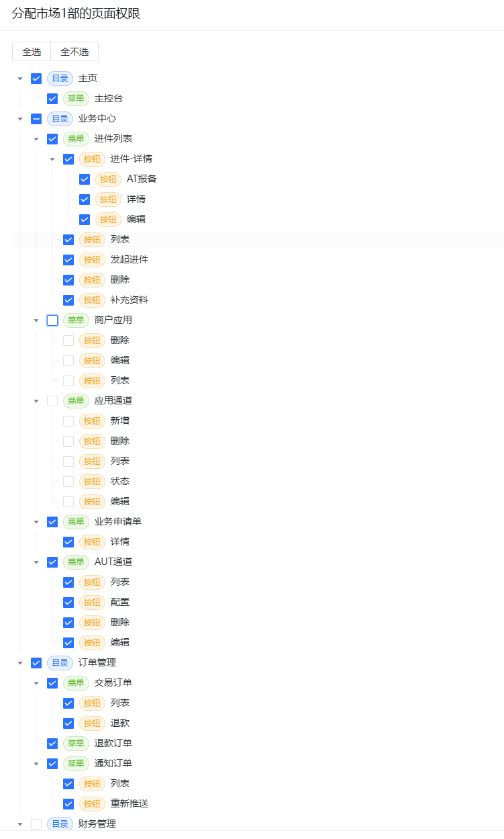504x839 pixels.
Task: Click the 目录 tag beside 主页
Action: pyautogui.click(x=60, y=79)
